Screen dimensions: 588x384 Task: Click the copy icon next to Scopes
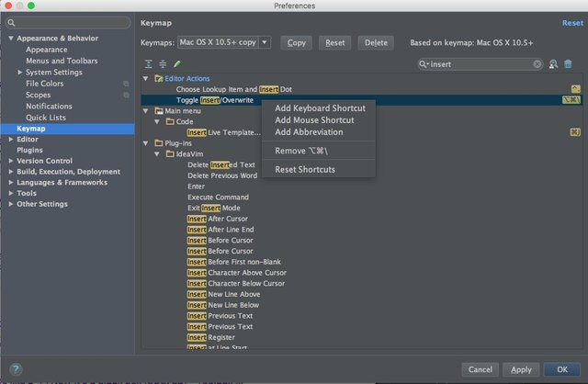click(x=126, y=96)
